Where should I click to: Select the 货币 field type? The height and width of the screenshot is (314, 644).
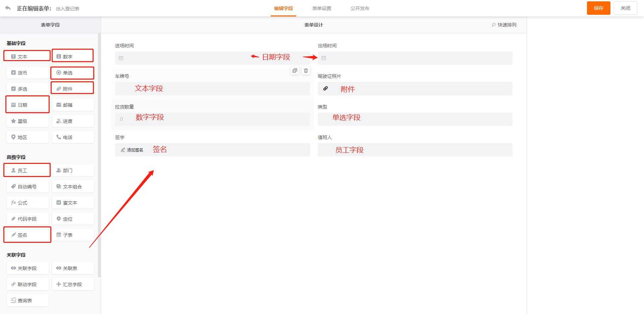pos(27,72)
